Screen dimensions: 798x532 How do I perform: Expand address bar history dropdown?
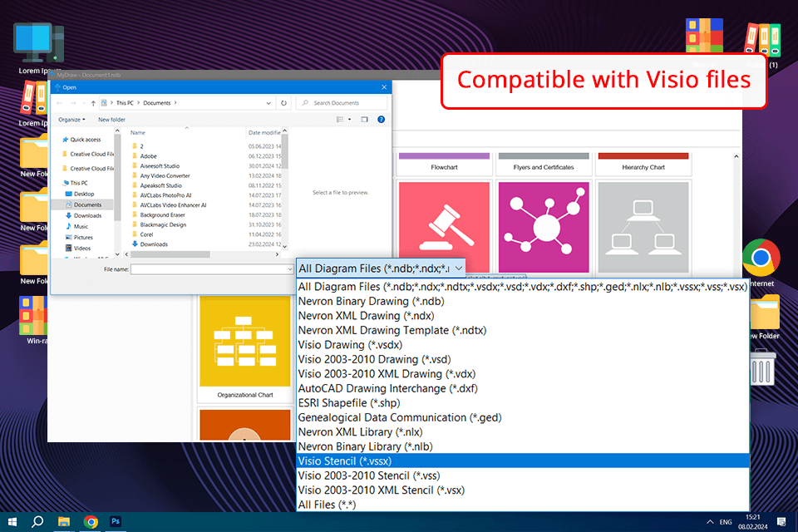coord(268,103)
